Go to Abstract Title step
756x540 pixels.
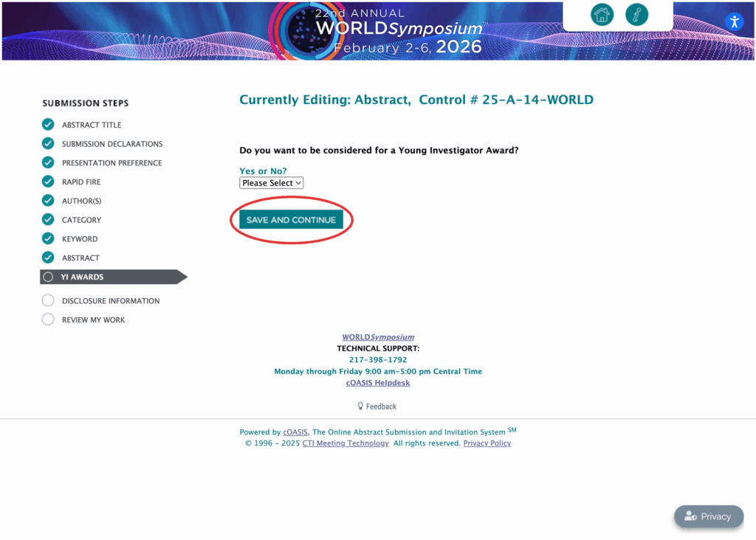click(x=91, y=125)
